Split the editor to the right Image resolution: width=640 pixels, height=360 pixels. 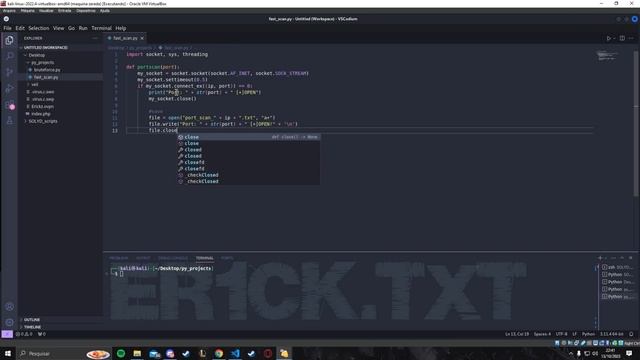click(x=622, y=38)
